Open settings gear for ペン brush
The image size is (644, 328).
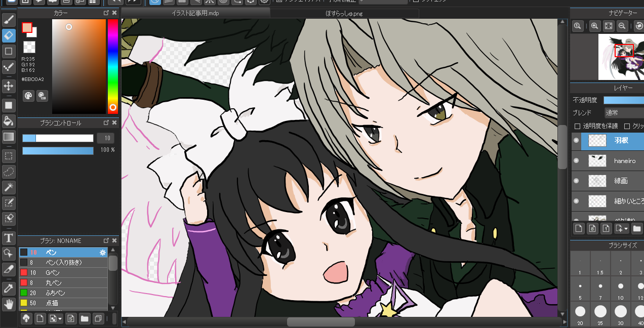(x=103, y=252)
